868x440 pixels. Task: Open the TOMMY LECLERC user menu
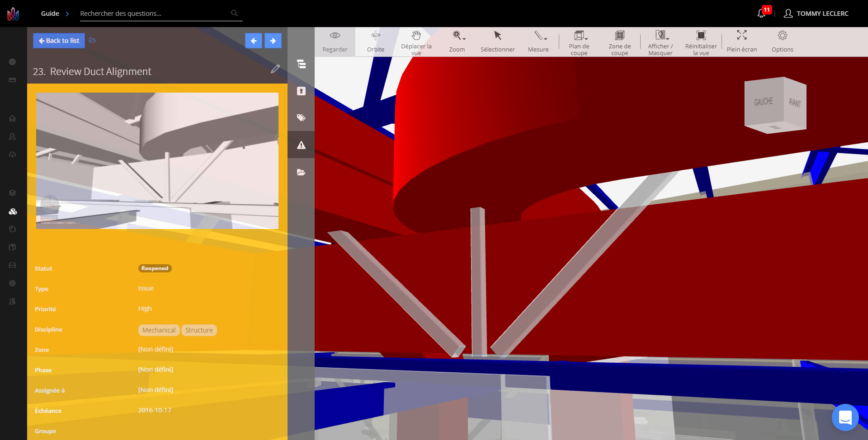click(816, 14)
